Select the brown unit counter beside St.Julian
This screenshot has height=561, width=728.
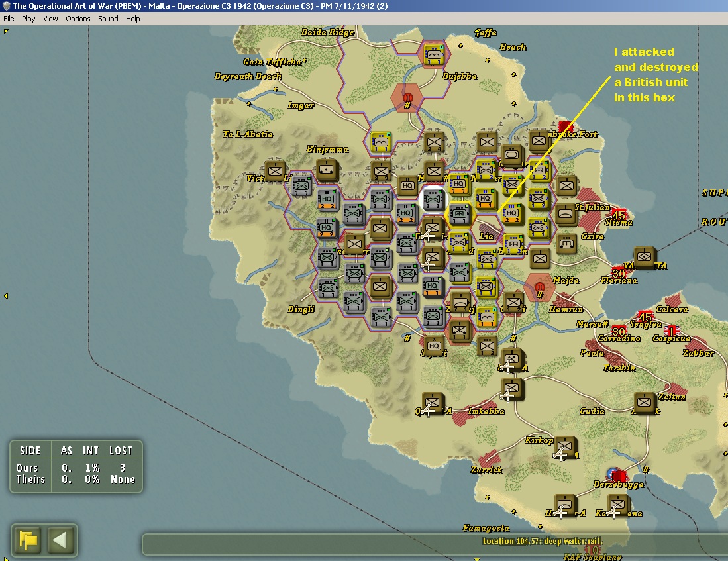pos(566,214)
